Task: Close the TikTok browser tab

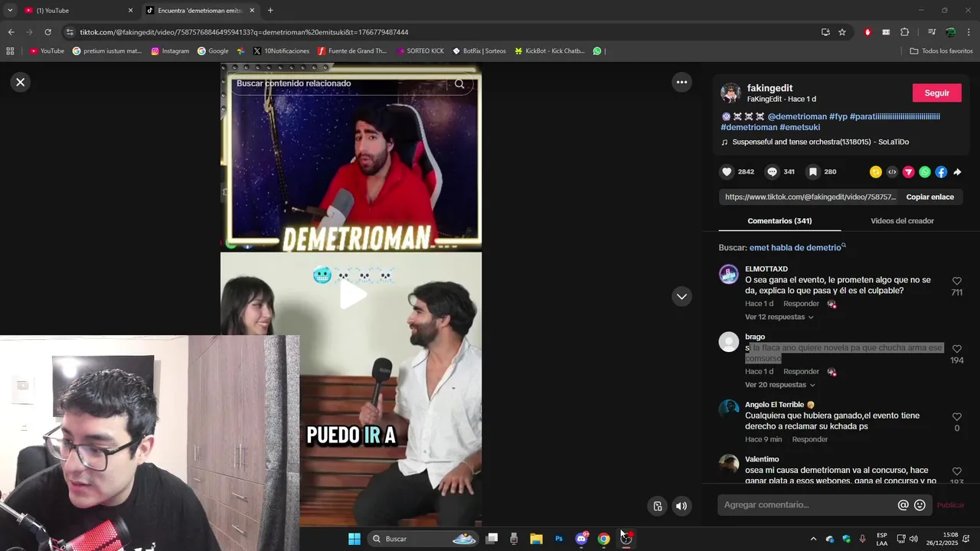Action: [252, 10]
